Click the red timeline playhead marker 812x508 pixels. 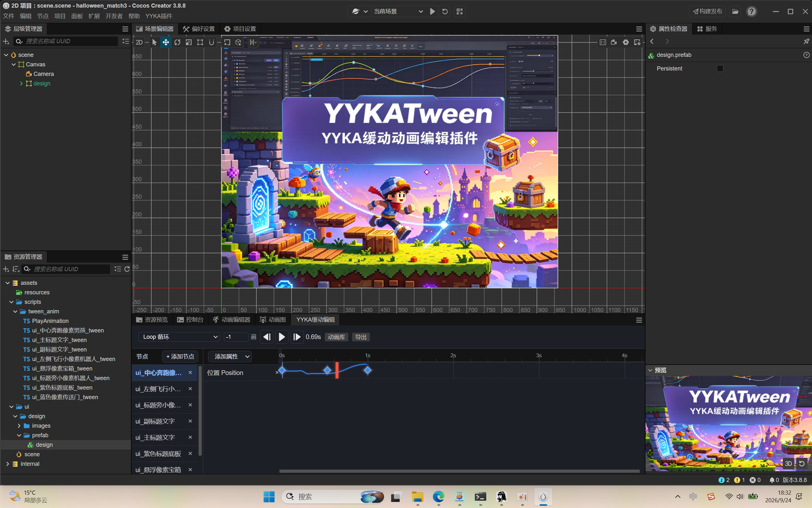(337, 370)
